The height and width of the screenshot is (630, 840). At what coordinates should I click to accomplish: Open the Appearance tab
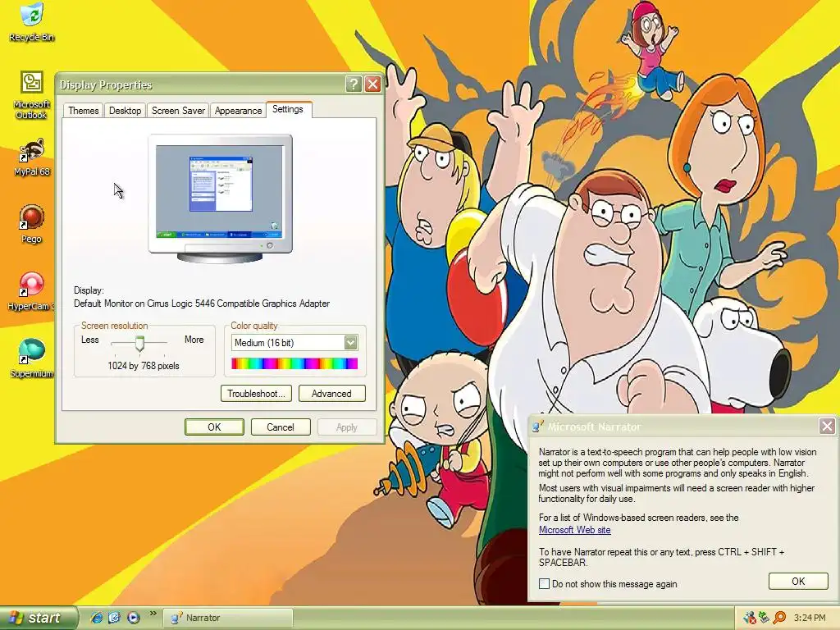click(x=239, y=111)
